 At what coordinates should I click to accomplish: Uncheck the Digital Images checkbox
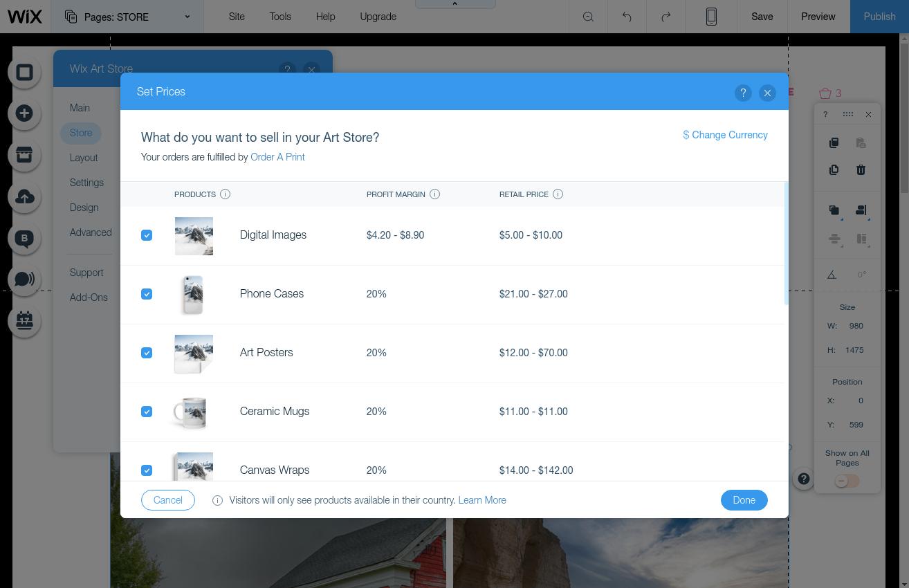coord(147,235)
